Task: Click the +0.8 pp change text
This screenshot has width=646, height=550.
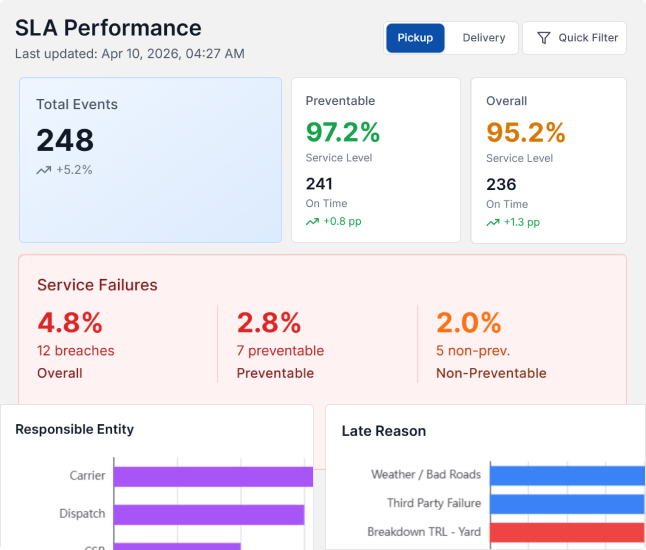Action: tap(342, 222)
